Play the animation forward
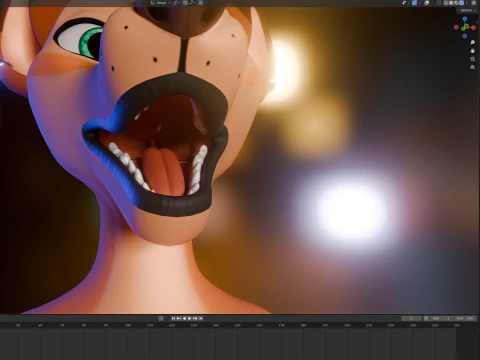 click(189, 318)
